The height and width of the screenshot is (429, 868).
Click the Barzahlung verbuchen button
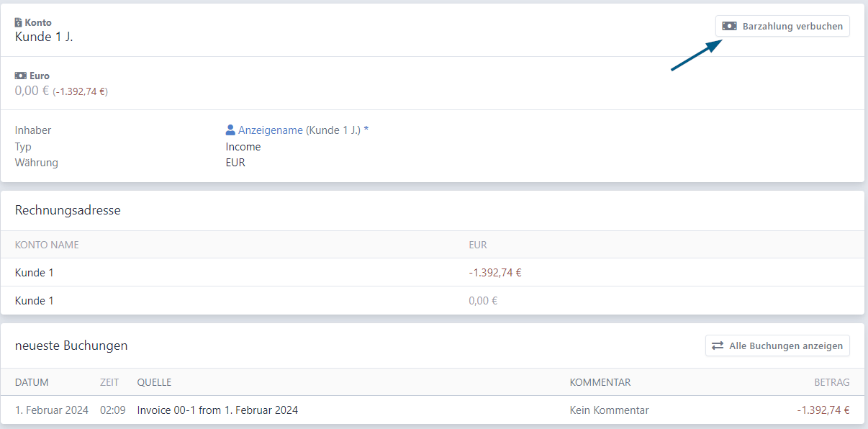(782, 26)
